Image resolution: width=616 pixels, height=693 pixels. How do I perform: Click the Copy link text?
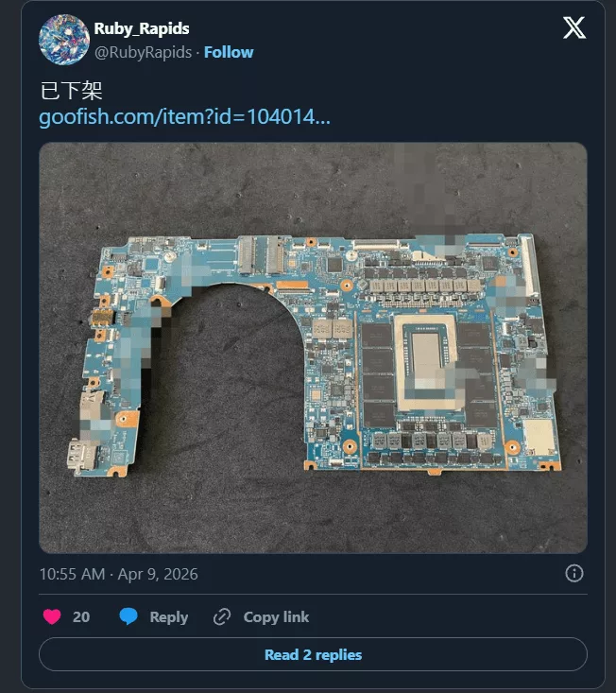(276, 617)
